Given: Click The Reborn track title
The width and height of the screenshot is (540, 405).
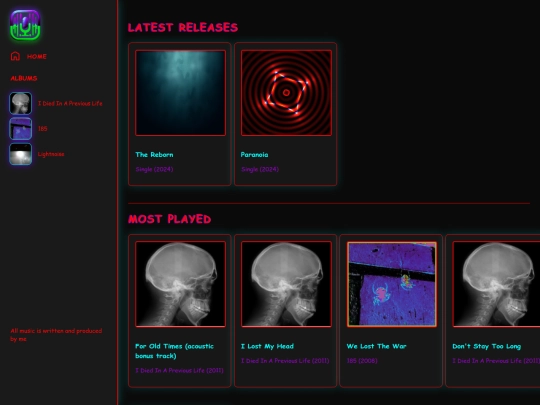Looking at the screenshot, I should (x=154, y=155).
